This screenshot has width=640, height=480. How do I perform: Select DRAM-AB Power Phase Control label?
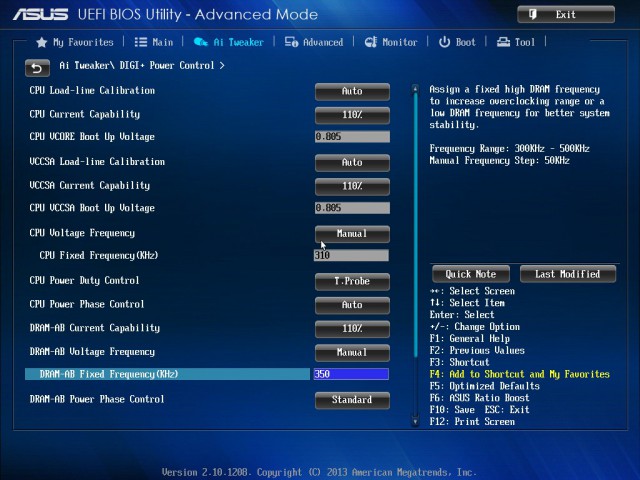97,399
